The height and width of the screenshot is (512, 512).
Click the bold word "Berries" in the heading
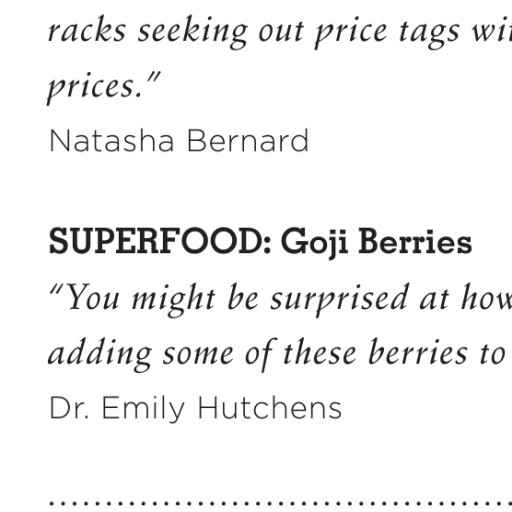click(415, 241)
